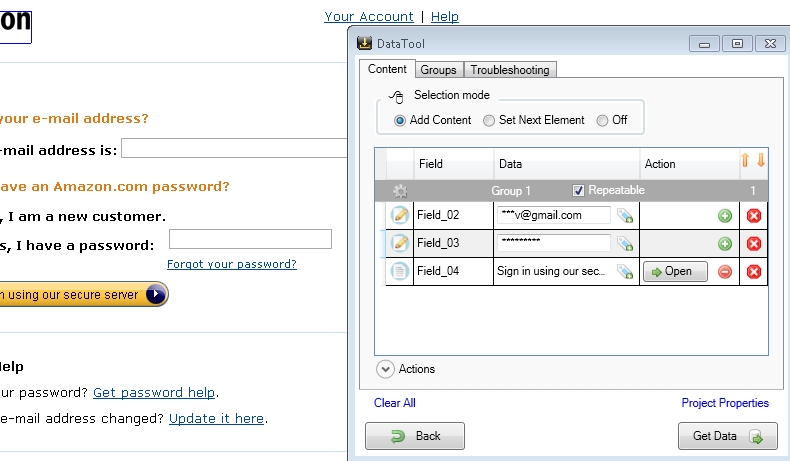Screen dimensions: 790x461
Task: Select the Add Content radio button
Action: pyautogui.click(x=400, y=120)
